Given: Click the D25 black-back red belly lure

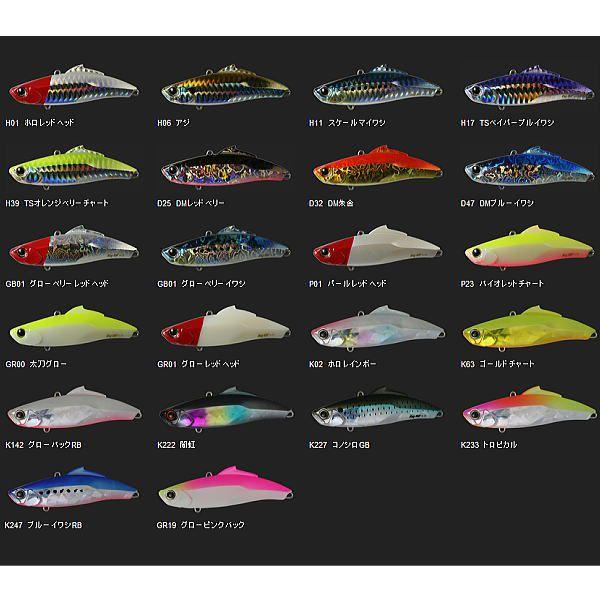Looking at the screenshot, I should tap(225, 167).
